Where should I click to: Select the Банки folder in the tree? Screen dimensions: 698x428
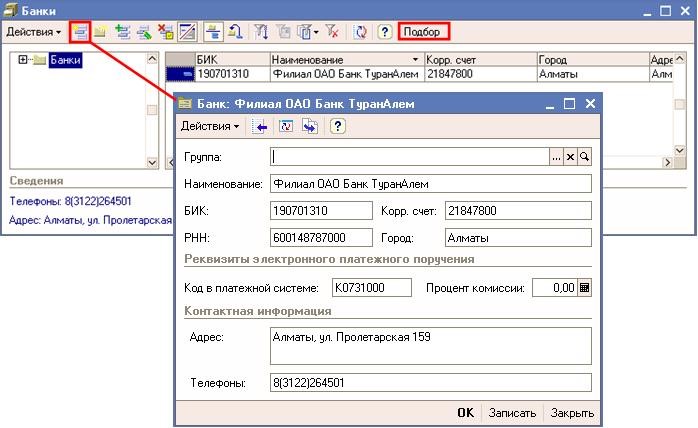[64, 61]
